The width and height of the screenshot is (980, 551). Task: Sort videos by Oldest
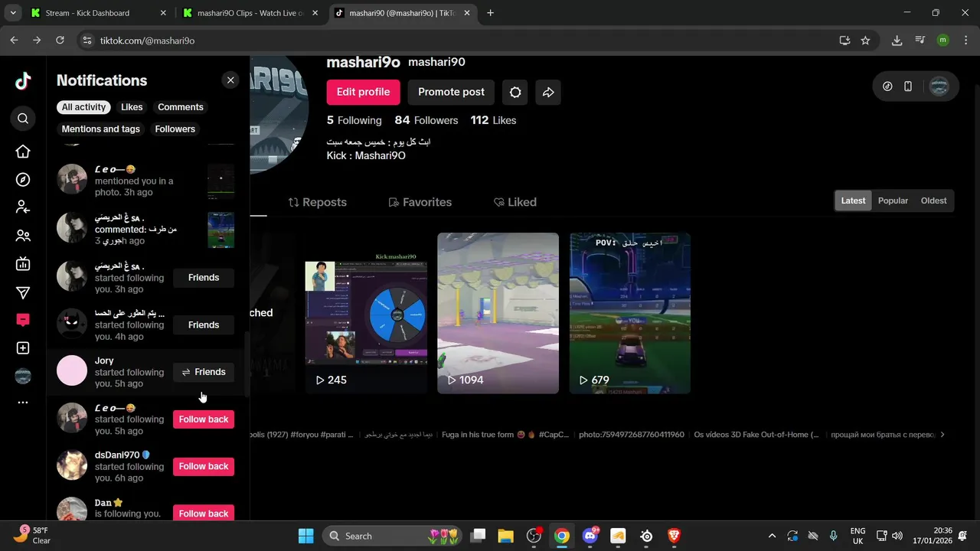click(x=933, y=201)
